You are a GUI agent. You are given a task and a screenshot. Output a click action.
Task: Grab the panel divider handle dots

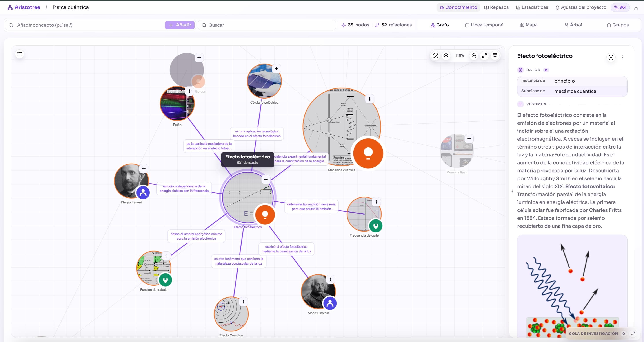point(511,191)
